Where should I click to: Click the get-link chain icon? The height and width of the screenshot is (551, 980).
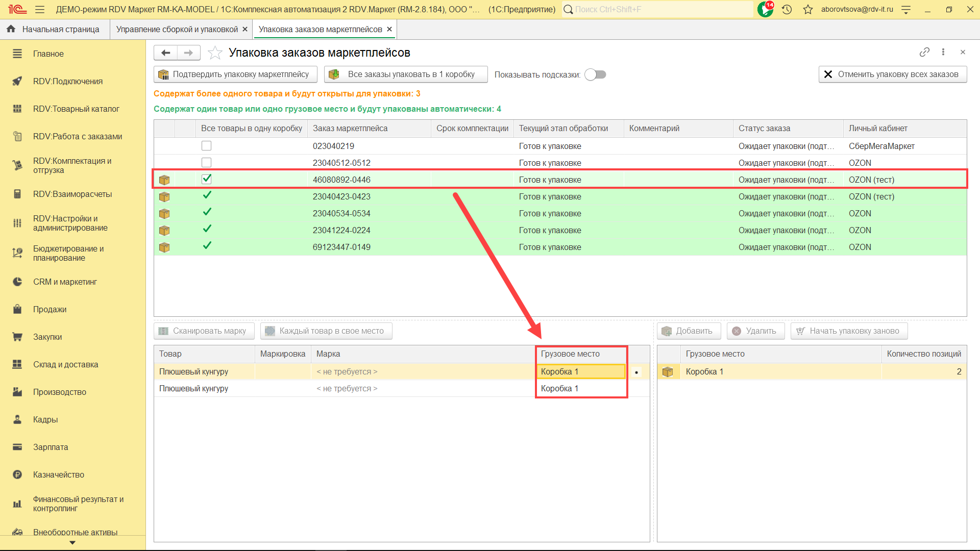click(x=924, y=52)
